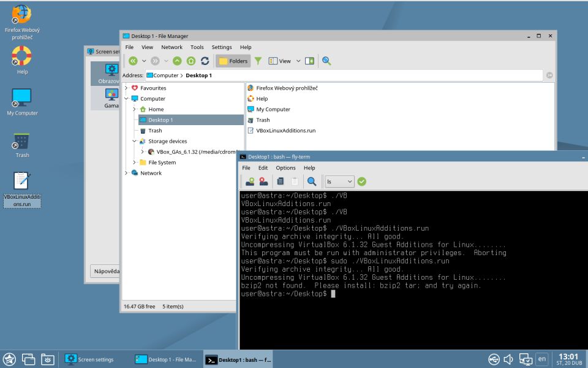This screenshot has height=368, width=588.
Task: Open terminal Help menu
Action: tap(309, 168)
